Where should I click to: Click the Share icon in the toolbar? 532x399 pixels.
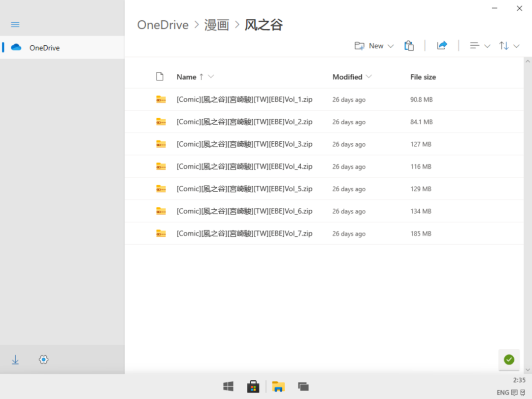(x=442, y=45)
